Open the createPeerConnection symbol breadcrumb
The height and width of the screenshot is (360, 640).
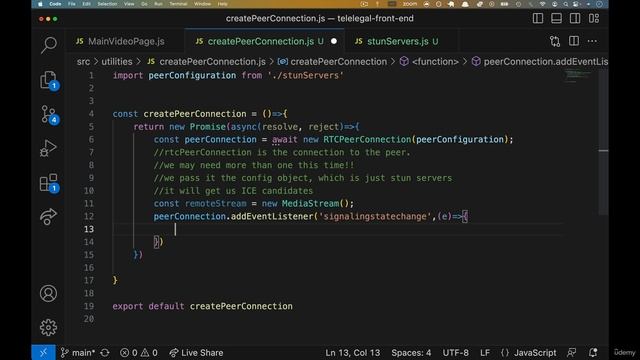coord(333,62)
